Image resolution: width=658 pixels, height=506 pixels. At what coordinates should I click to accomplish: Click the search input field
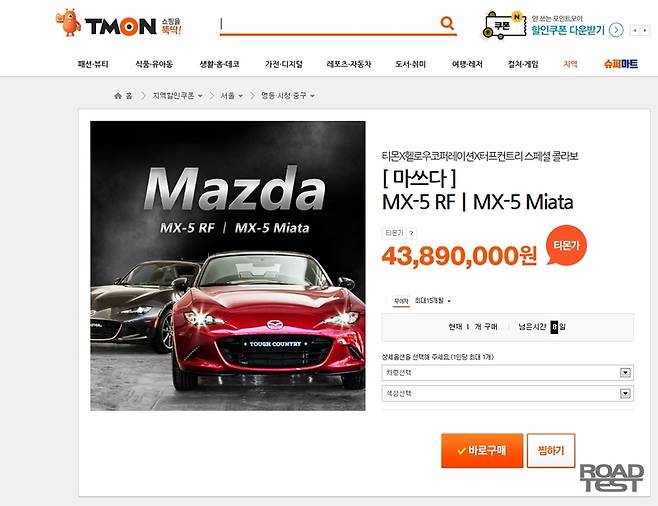point(329,24)
